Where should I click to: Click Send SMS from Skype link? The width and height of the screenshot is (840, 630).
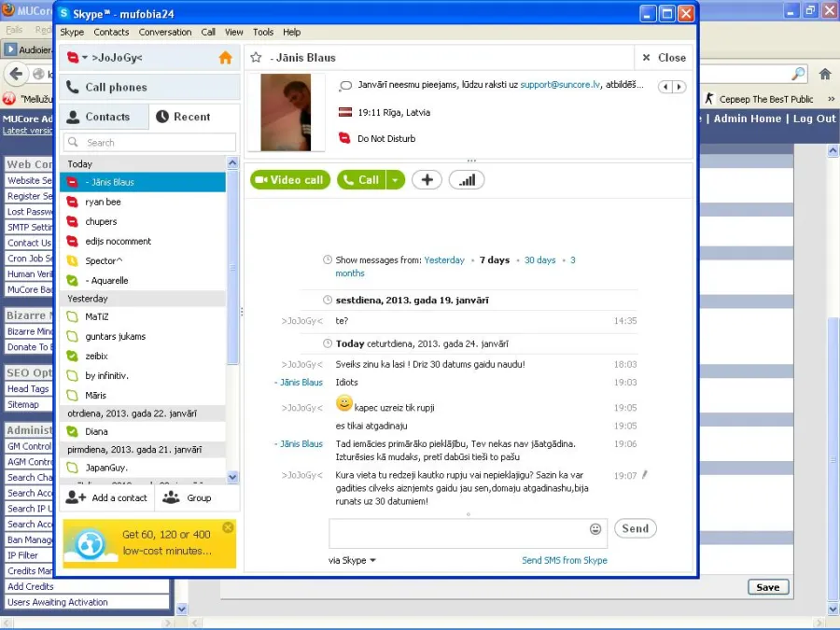tap(565, 560)
